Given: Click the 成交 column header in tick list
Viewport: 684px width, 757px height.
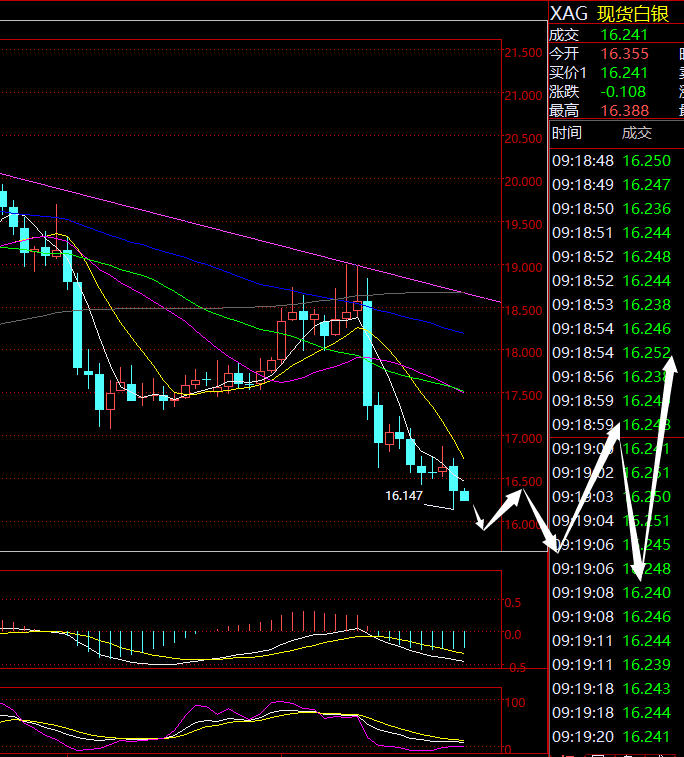Looking at the screenshot, I should coord(637,133).
